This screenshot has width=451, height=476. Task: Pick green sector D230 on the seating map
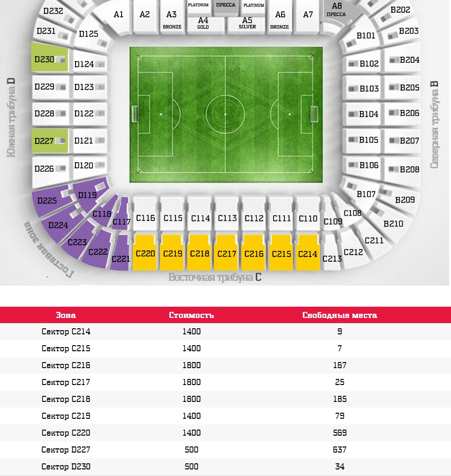click(x=49, y=59)
